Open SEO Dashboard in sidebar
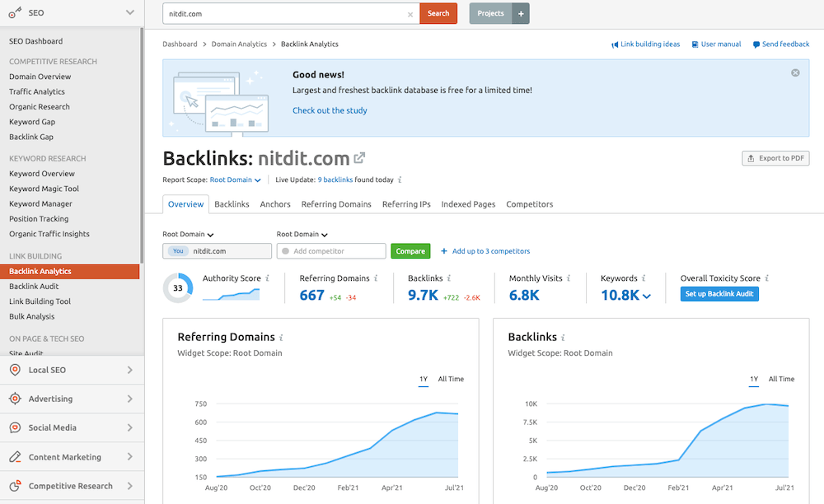Image resolution: width=824 pixels, height=504 pixels. point(35,41)
